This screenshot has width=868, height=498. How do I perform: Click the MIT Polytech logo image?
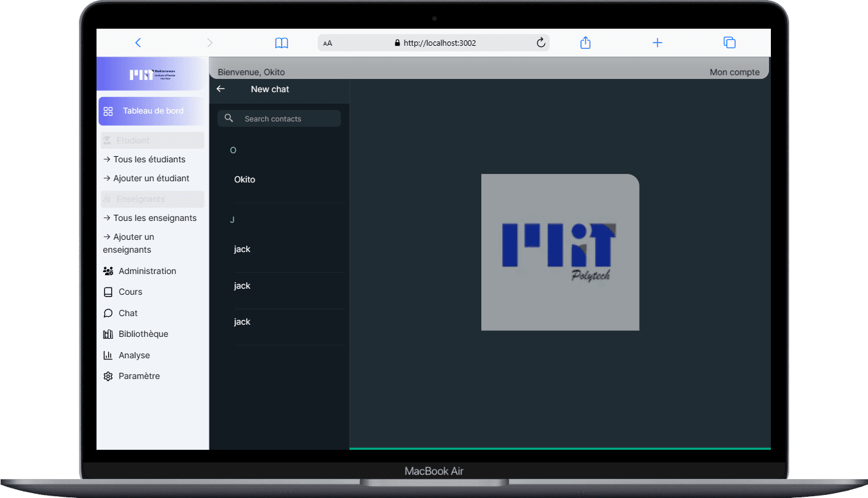tap(560, 252)
